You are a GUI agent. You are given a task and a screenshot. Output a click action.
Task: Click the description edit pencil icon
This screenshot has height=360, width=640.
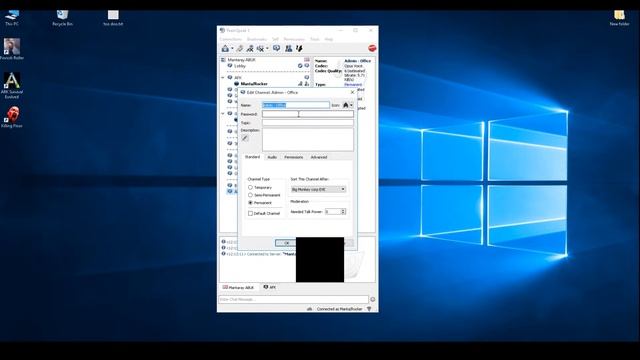pyautogui.click(x=245, y=138)
